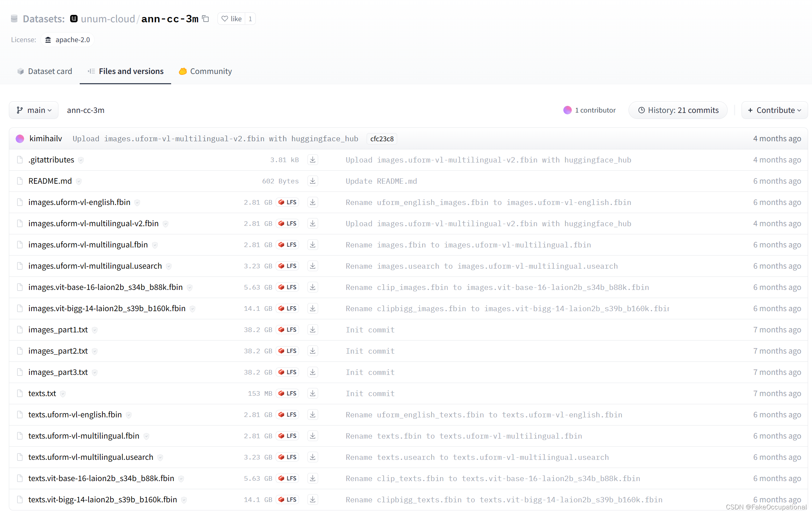Download the .gitattributes file
Image resolution: width=812 pixels, height=514 pixels.
[x=312, y=160]
